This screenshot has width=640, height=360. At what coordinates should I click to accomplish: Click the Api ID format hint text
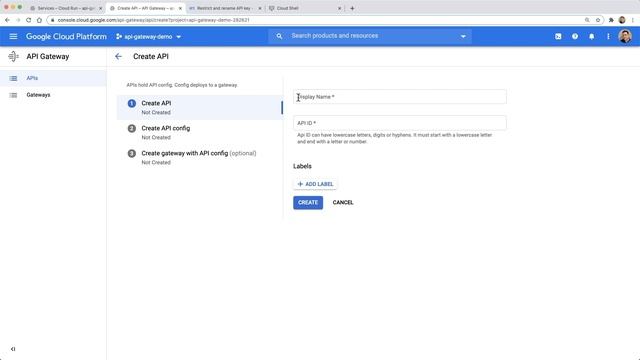coord(394,138)
